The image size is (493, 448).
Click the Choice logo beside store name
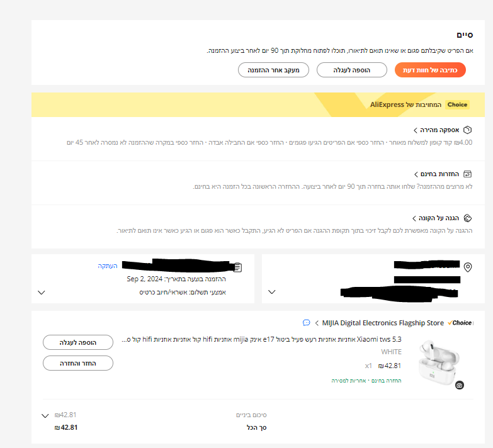(x=460, y=323)
